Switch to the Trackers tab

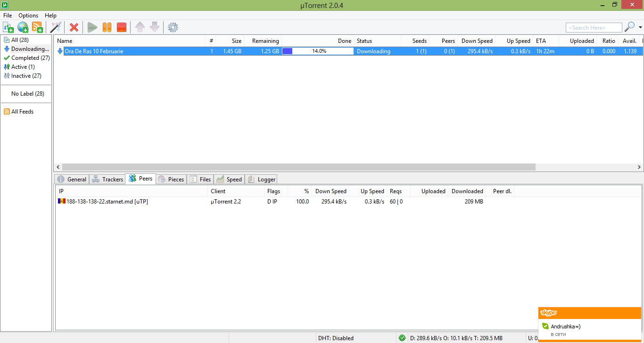(x=107, y=179)
